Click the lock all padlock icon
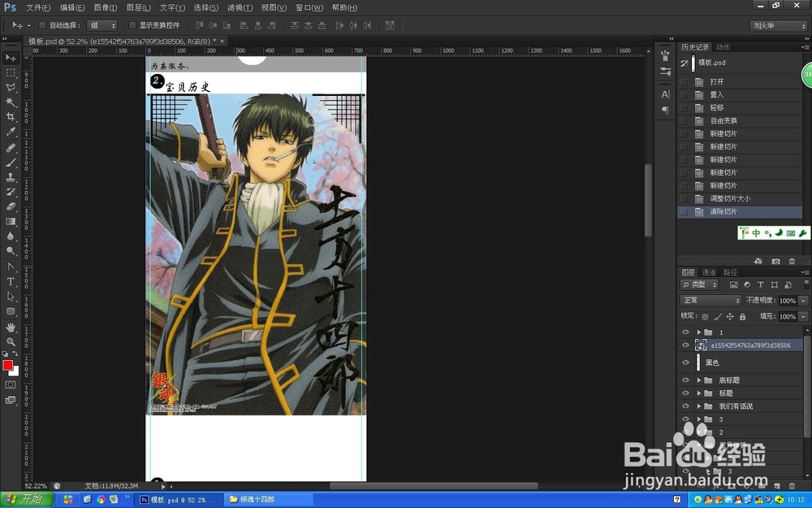 (x=743, y=316)
